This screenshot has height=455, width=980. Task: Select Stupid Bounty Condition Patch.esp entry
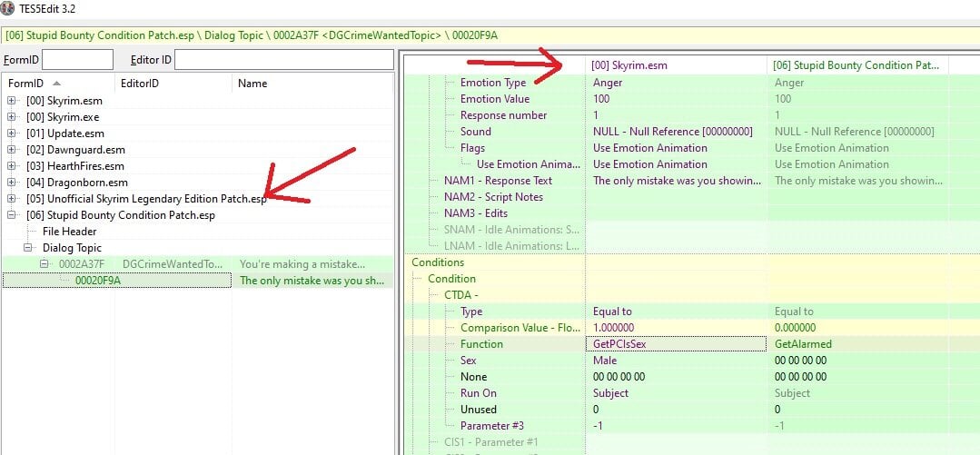(120, 215)
